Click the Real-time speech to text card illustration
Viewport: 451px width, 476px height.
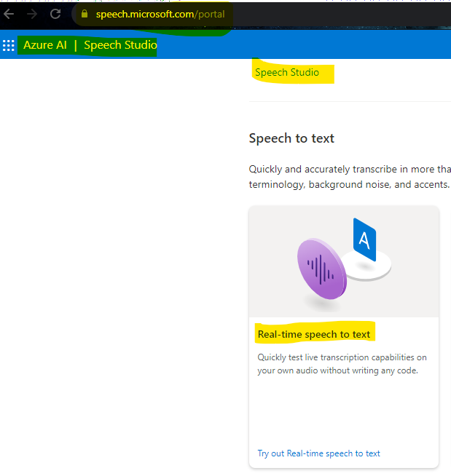344,262
